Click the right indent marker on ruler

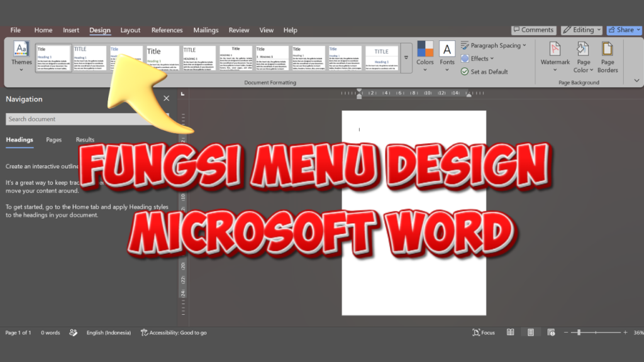tap(469, 94)
